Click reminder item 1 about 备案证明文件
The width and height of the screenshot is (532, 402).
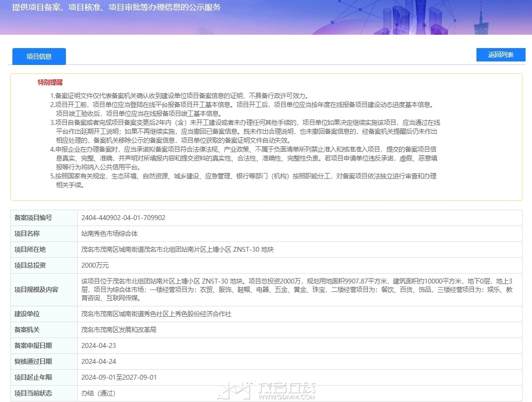pyautogui.click(x=179, y=96)
